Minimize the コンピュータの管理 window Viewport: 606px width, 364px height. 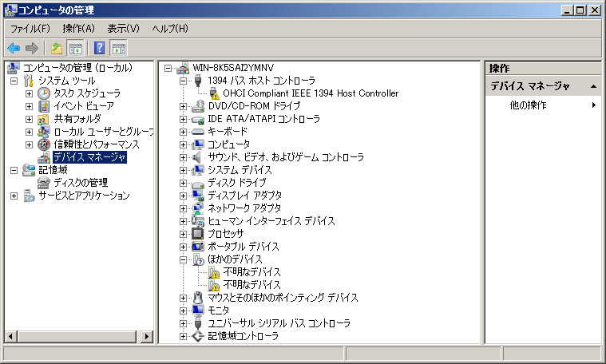point(567,10)
